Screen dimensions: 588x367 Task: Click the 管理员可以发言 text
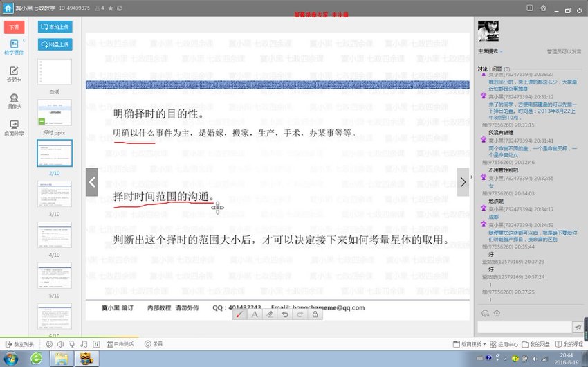tap(564, 52)
